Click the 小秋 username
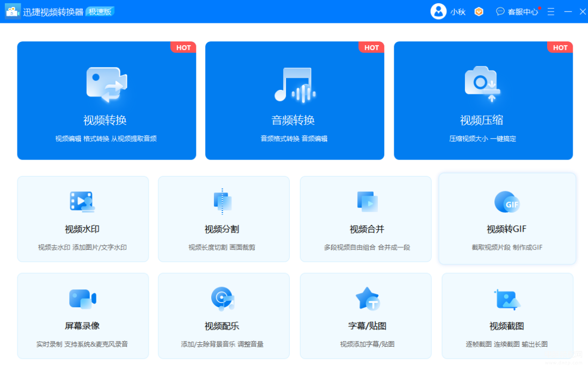 (x=458, y=12)
